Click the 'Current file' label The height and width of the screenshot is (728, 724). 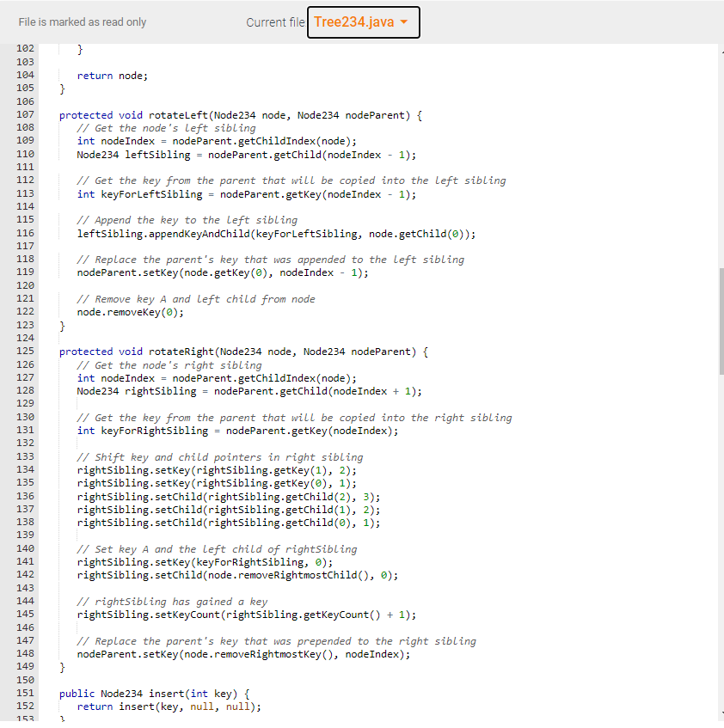pos(275,22)
